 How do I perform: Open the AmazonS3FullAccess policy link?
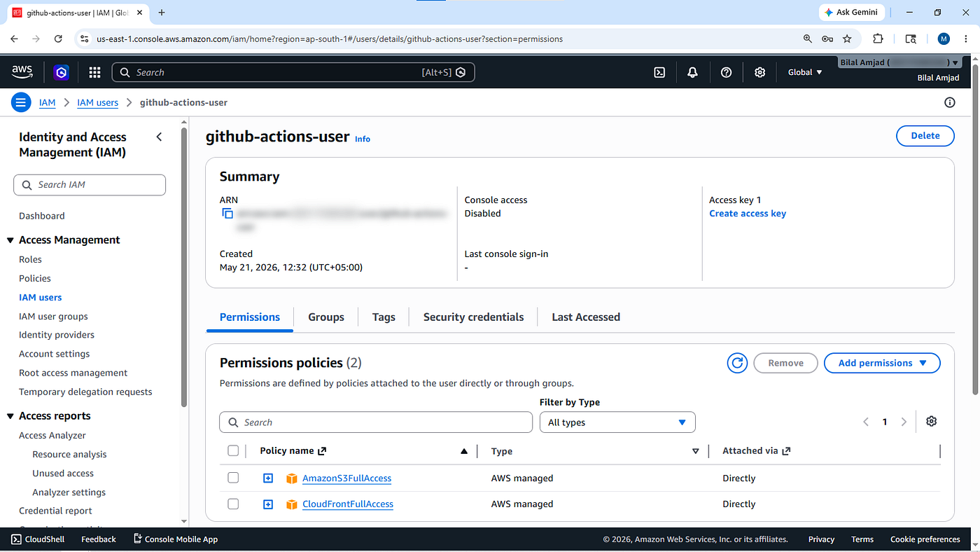point(346,478)
